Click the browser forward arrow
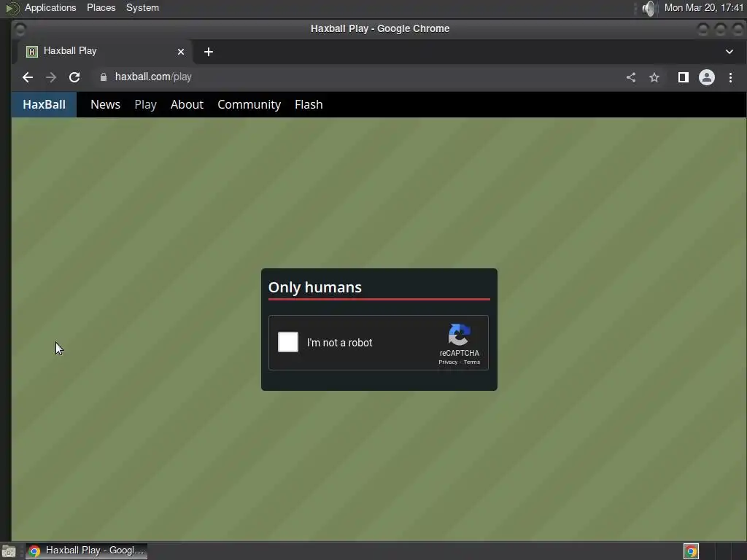This screenshot has height=560, width=747. (x=51, y=77)
